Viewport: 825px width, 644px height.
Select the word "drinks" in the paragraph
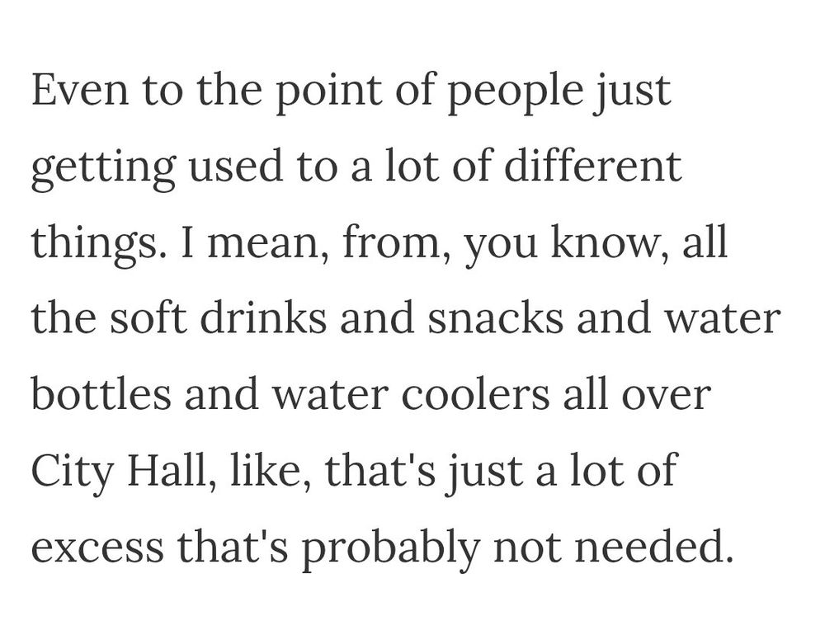pyautogui.click(x=263, y=317)
